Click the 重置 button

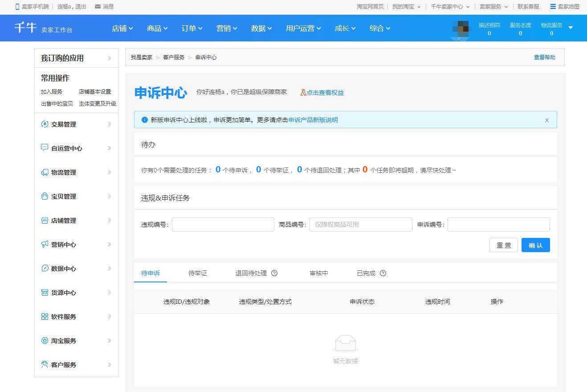(x=503, y=245)
